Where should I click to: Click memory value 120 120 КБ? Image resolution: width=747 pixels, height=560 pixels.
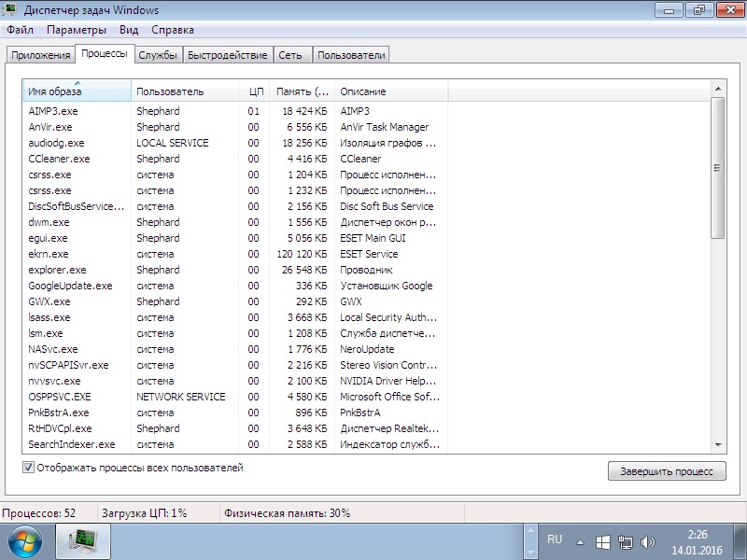(x=302, y=254)
